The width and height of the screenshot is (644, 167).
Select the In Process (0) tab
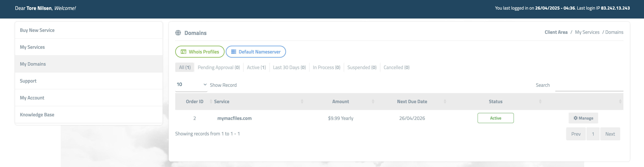[327, 67]
